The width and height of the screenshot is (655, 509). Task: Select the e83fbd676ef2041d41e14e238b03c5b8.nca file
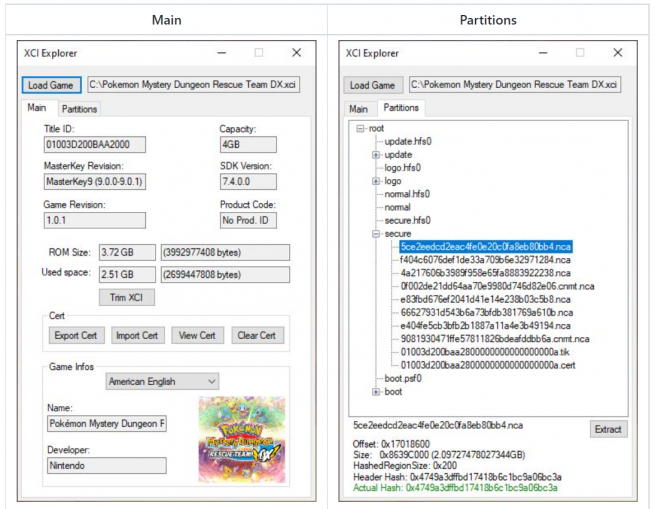(485, 299)
